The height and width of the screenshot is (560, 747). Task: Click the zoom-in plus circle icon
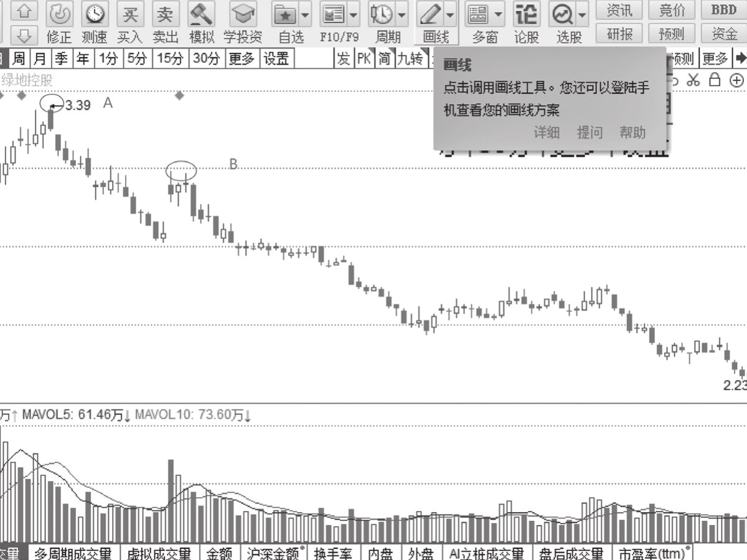[x=736, y=80]
